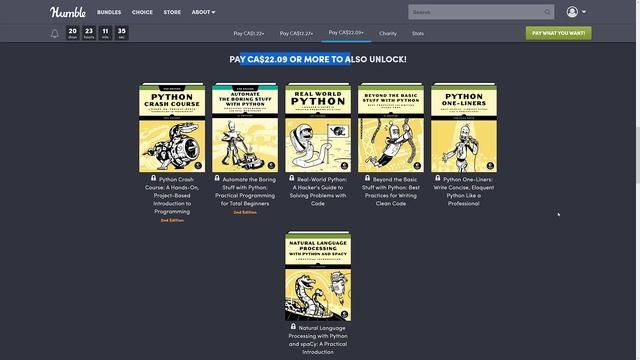Click the notification bell icon
This screenshot has height=360, width=640.
pos(55,33)
